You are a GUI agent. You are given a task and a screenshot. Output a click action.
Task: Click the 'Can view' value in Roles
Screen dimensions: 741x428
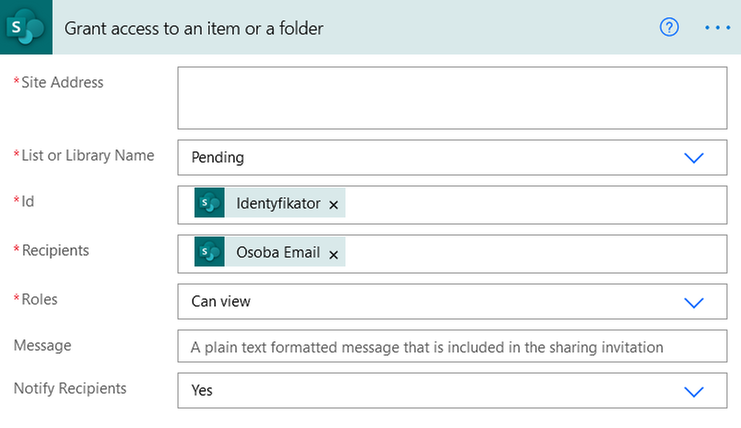(221, 301)
